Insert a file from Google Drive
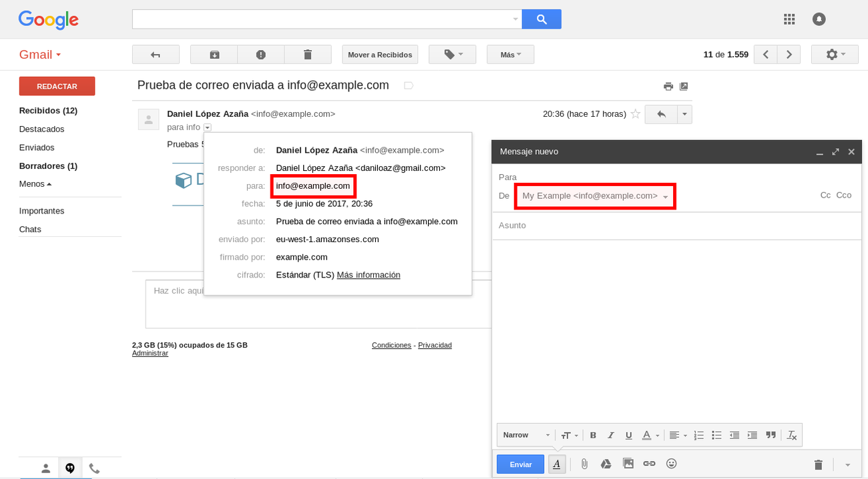The height and width of the screenshot is (479, 868). [606, 463]
